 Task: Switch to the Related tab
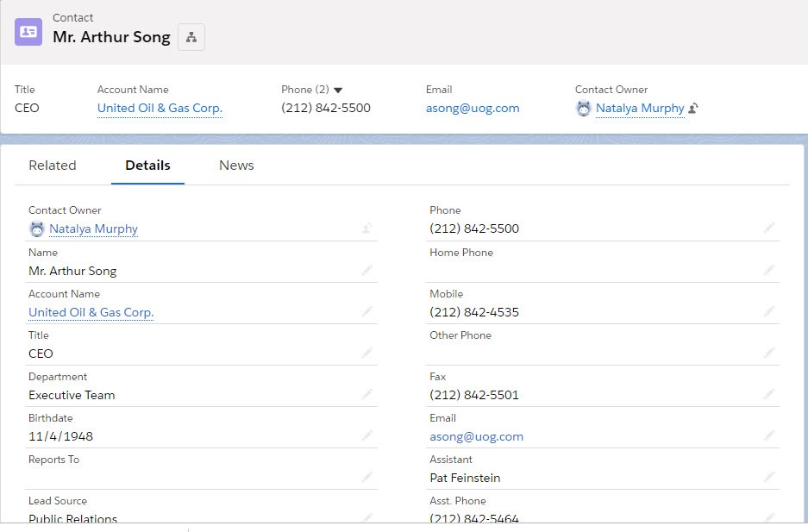point(53,166)
